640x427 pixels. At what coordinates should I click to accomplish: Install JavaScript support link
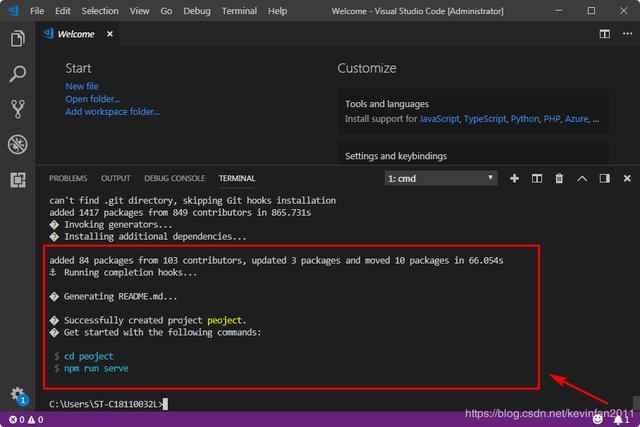[x=439, y=119]
